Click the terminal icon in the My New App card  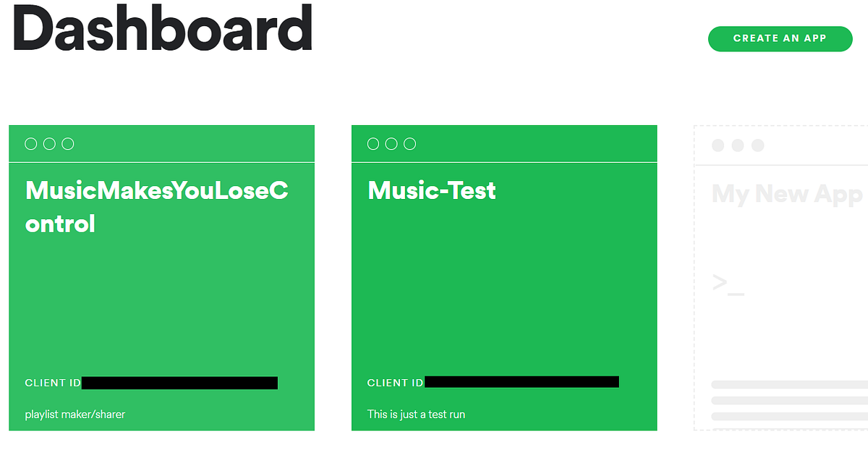[728, 282]
